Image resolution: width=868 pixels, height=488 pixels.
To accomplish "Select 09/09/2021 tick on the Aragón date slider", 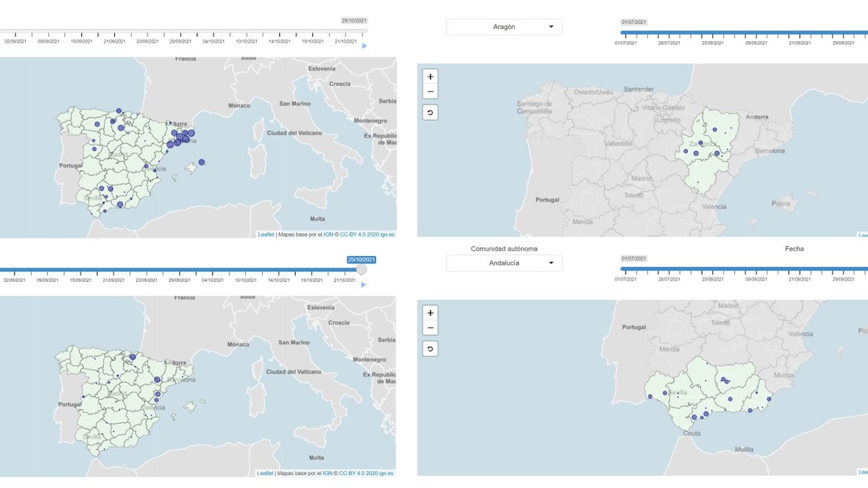I will pos(756,43).
